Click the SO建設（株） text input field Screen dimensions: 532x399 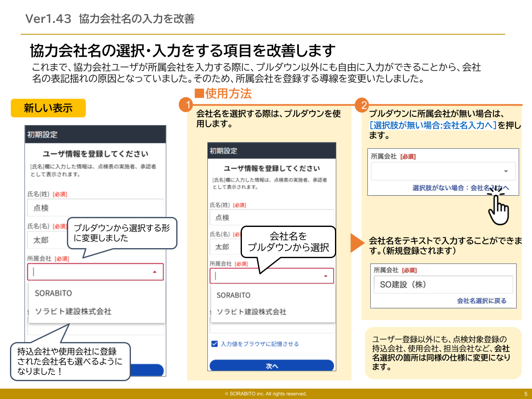coord(443,284)
